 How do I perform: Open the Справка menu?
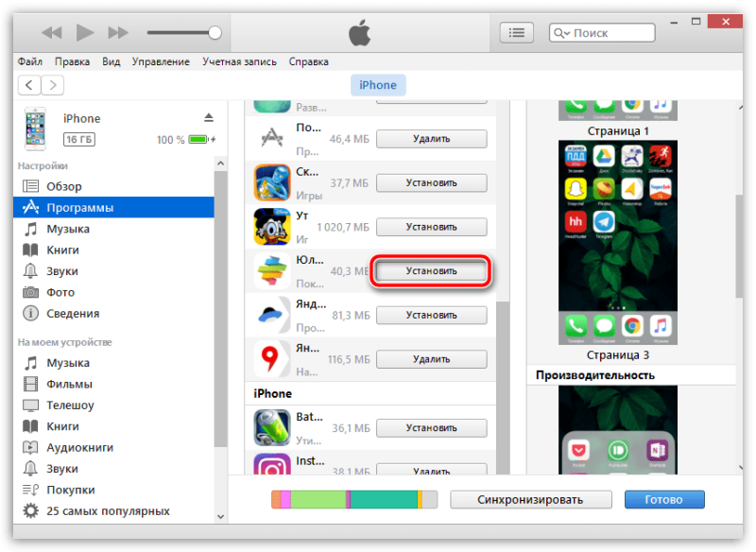coord(309,61)
